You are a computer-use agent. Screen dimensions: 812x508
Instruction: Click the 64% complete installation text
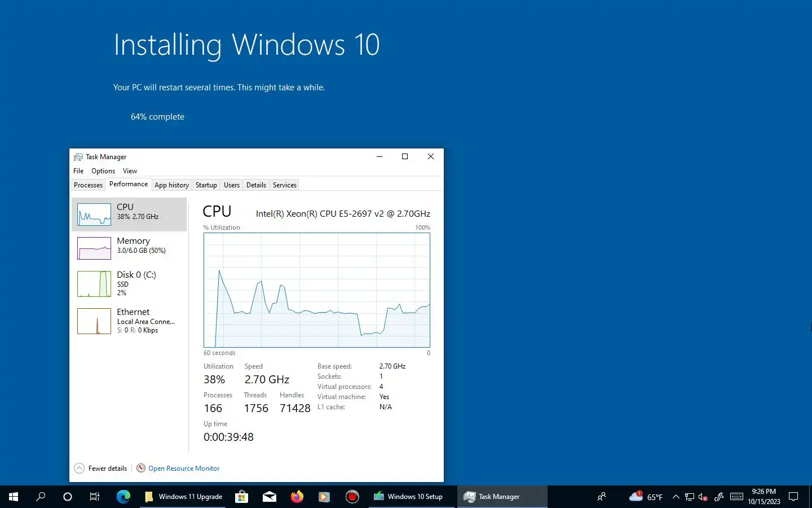coord(158,117)
